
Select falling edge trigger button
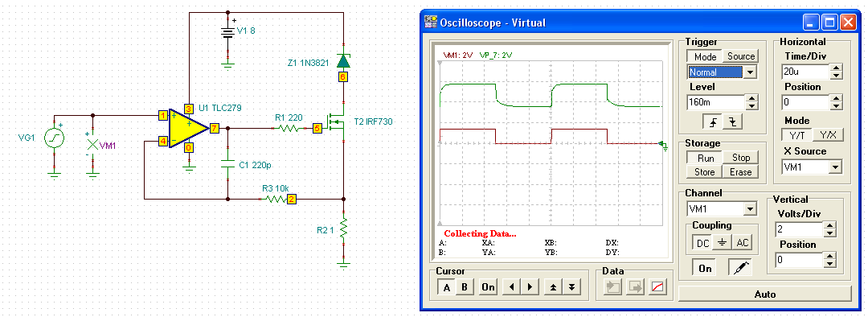pos(732,121)
